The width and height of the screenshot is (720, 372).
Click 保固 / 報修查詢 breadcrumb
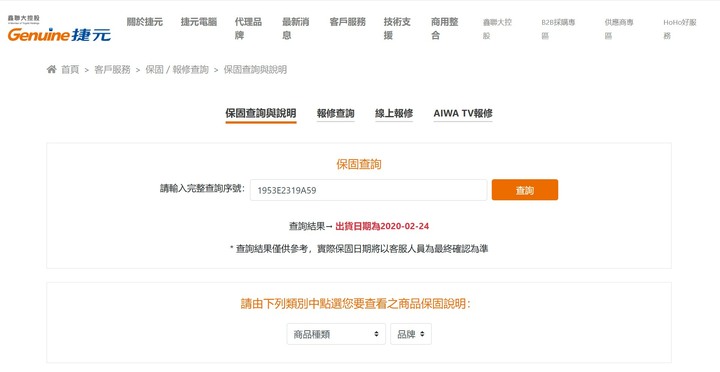click(x=177, y=70)
